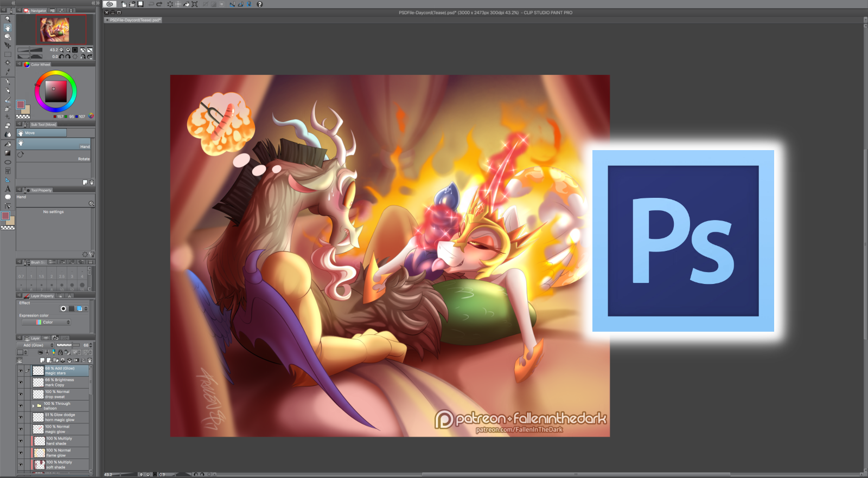This screenshot has height=478, width=868.
Task: Pick a hue on the color wheel ring
Action: click(56, 73)
